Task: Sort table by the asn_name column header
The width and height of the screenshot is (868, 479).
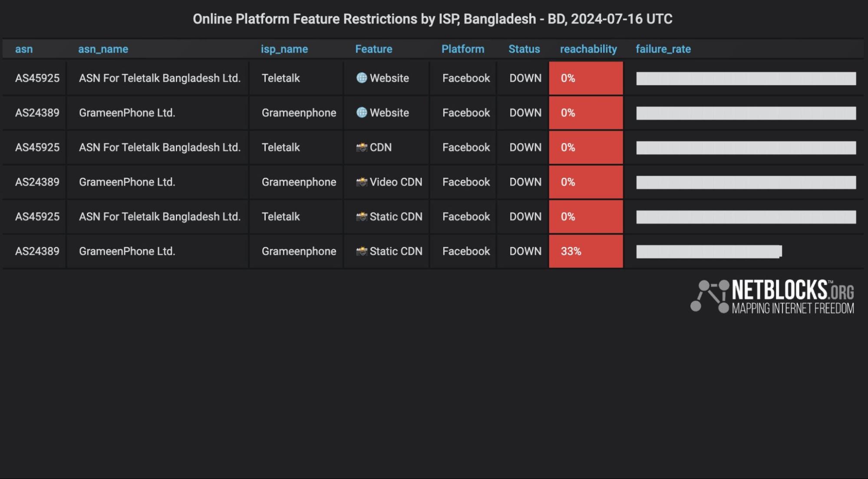Action: click(x=103, y=49)
